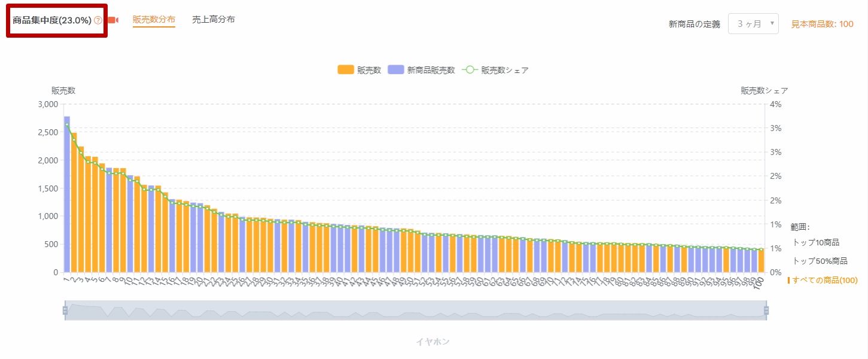Click the help icon beside 商品集中度
Screen dimensions: 868x359
coord(98,20)
